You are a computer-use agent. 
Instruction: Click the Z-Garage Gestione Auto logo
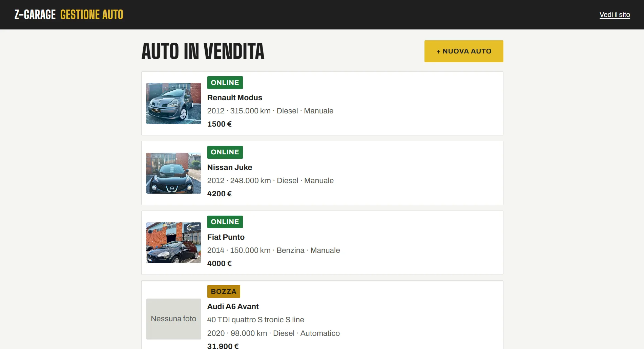coord(69,15)
